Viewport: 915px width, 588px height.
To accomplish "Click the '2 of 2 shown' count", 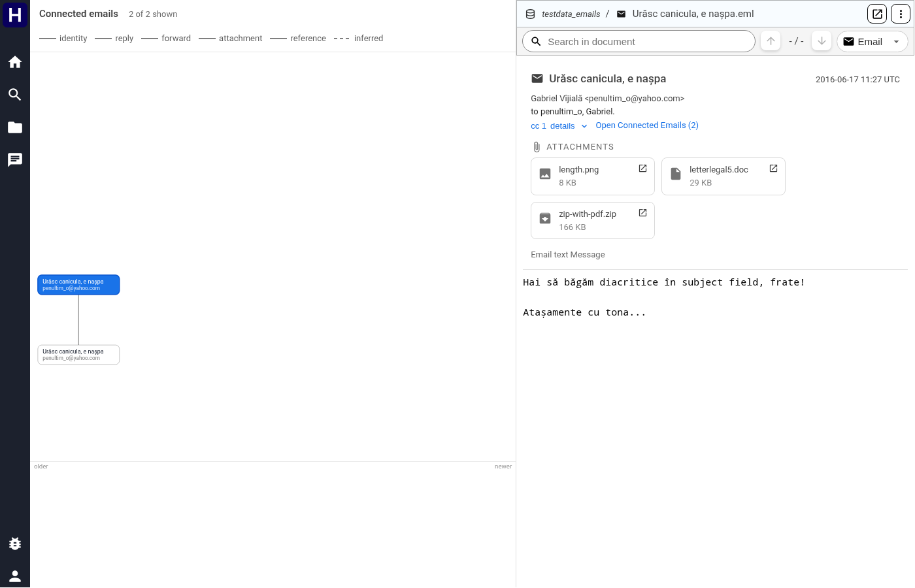I will coord(153,14).
